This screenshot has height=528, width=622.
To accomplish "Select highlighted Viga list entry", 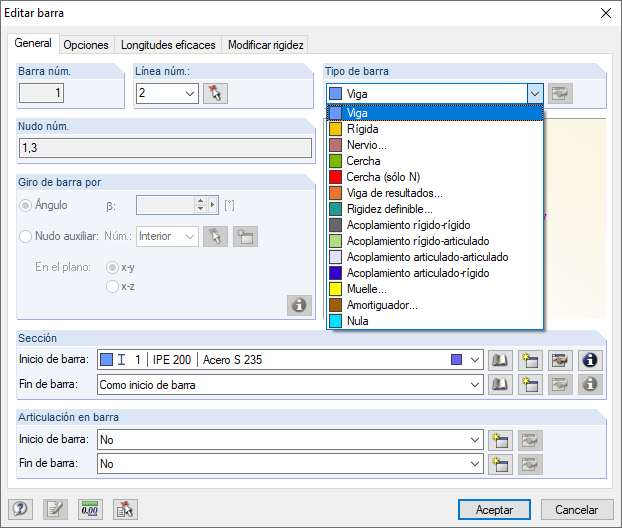I will tap(435, 113).
